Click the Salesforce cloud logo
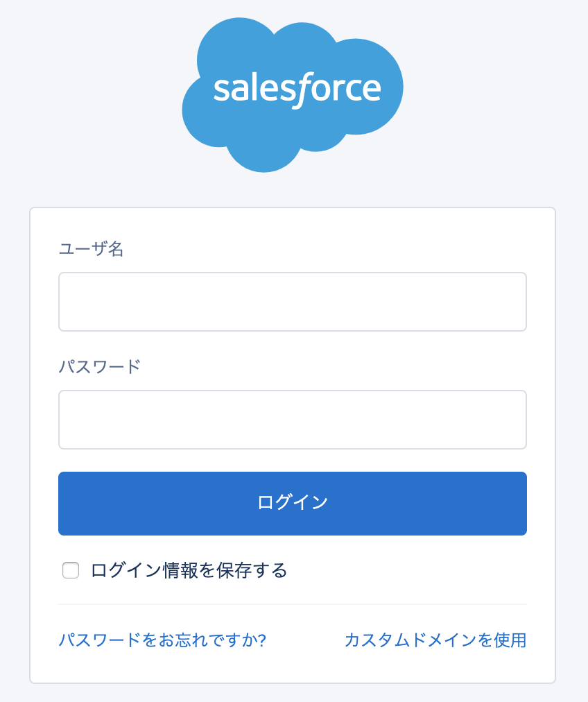Viewport: 588px width, 702px height. (x=293, y=95)
